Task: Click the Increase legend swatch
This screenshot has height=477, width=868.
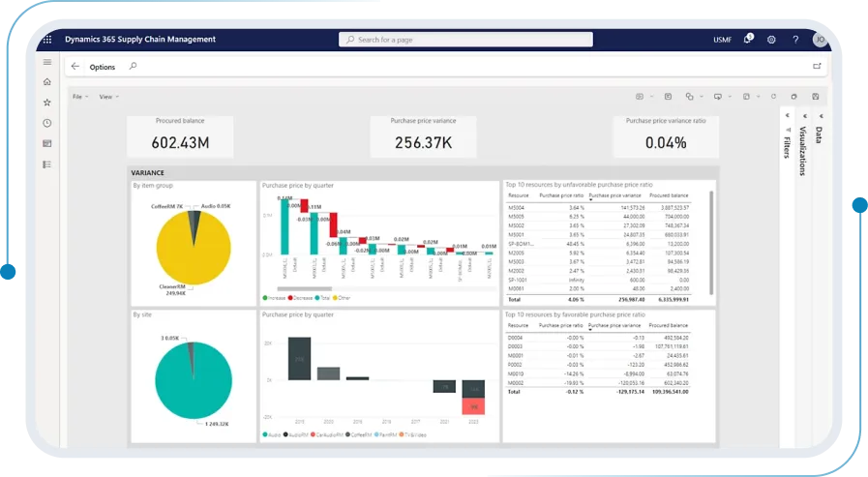Action: pyautogui.click(x=265, y=298)
